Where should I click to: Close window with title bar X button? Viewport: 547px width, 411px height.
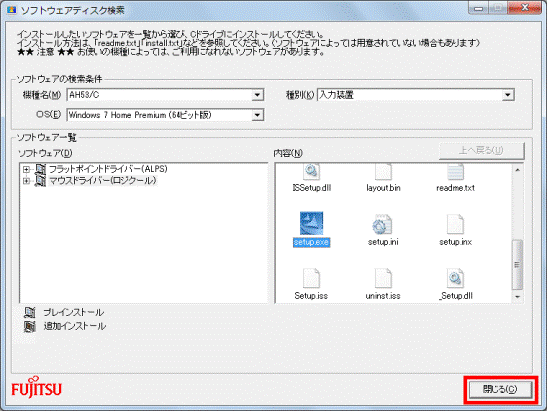pos(524,8)
